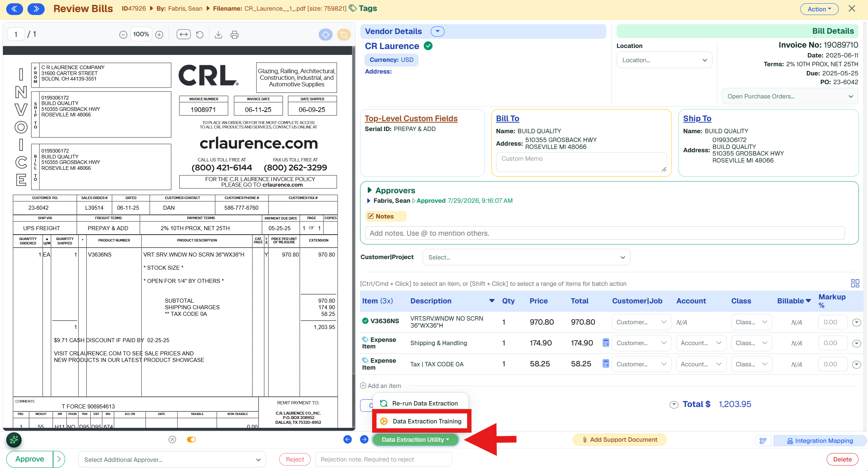Click the arrow next to Approve button
Screen dimensions: 868x471
click(59, 459)
